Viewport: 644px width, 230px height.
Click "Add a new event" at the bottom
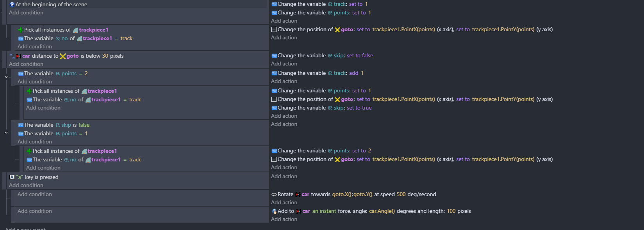coord(25,228)
